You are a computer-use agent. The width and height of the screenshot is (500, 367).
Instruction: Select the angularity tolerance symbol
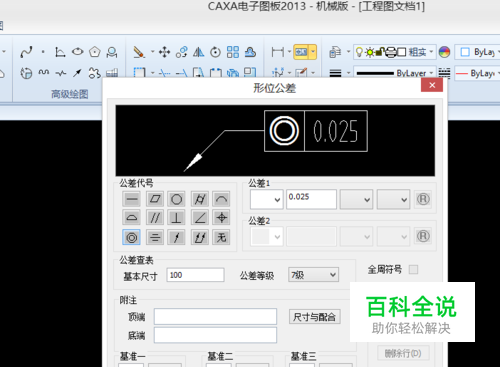200,218
